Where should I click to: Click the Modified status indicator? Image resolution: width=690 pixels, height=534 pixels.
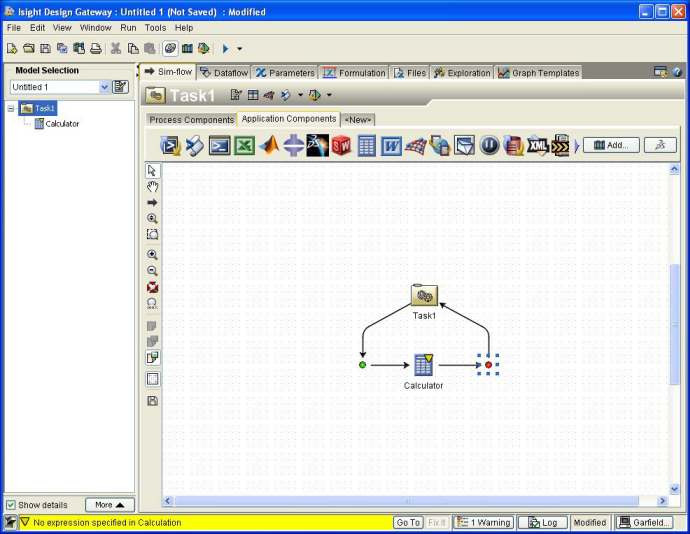[590, 523]
